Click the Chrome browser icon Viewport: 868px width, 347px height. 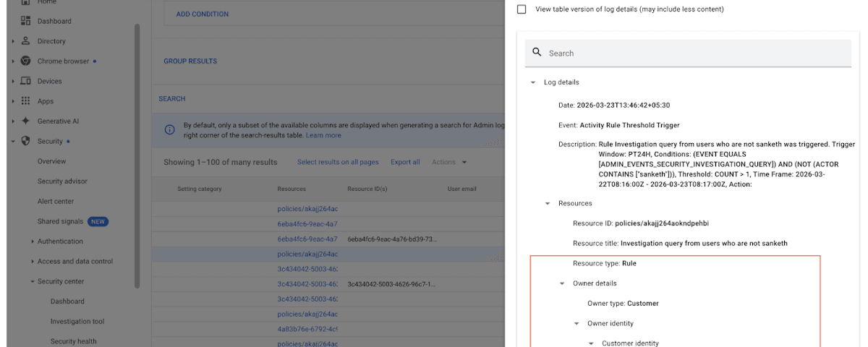(x=26, y=61)
